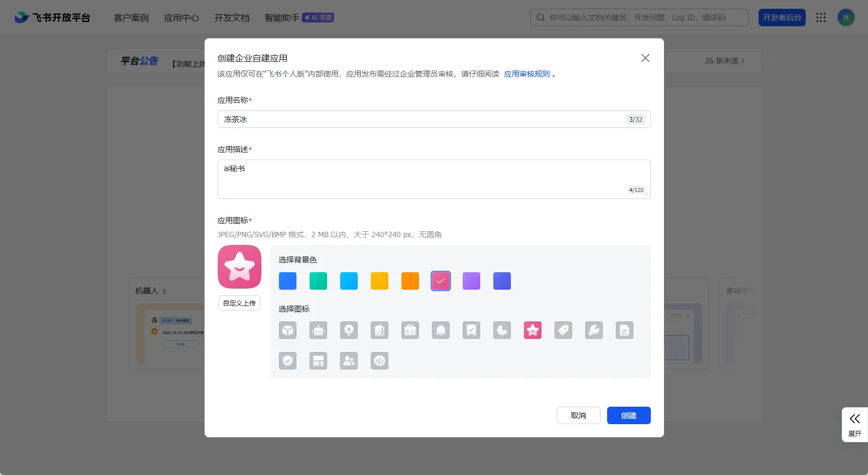Open the nine-dot apps grid
Screen dimensions: 868x475
[x=821, y=17]
